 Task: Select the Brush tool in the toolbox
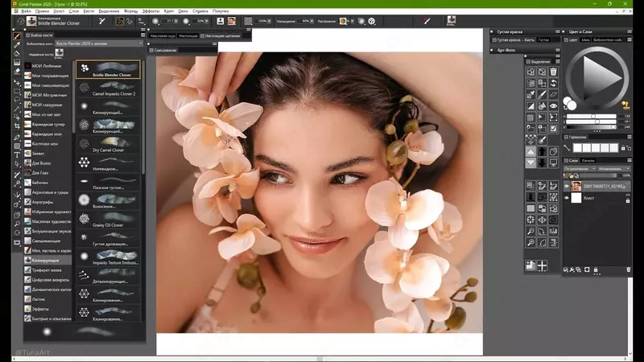17,36
